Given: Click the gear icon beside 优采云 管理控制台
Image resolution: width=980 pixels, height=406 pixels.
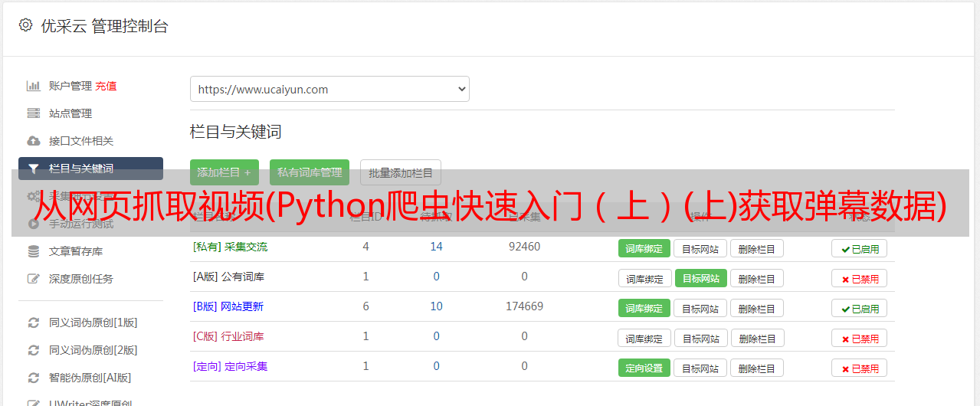Looking at the screenshot, I should click(x=25, y=25).
